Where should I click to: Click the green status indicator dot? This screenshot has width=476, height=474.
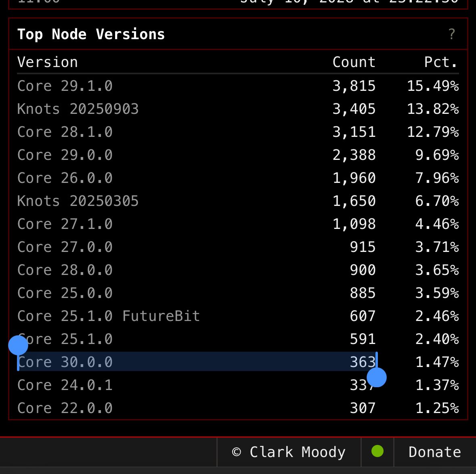377,451
